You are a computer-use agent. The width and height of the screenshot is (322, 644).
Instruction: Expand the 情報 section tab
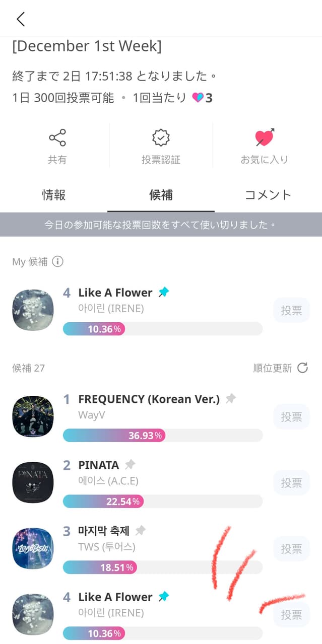click(x=53, y=195)
